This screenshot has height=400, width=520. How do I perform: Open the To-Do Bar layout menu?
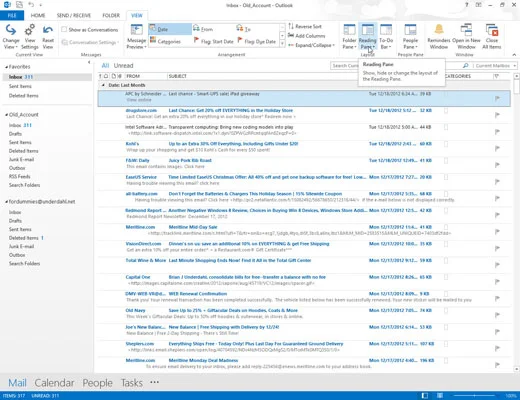pos(386,36)
